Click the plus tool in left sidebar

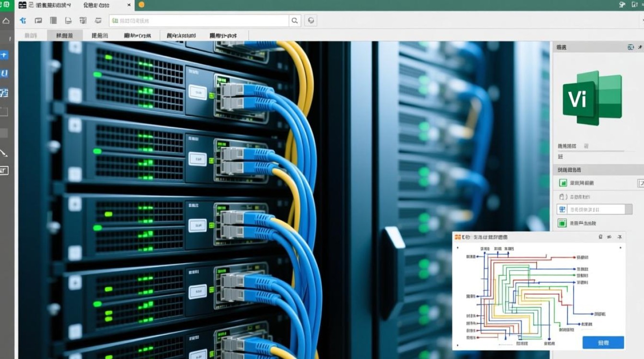[4, 55]
